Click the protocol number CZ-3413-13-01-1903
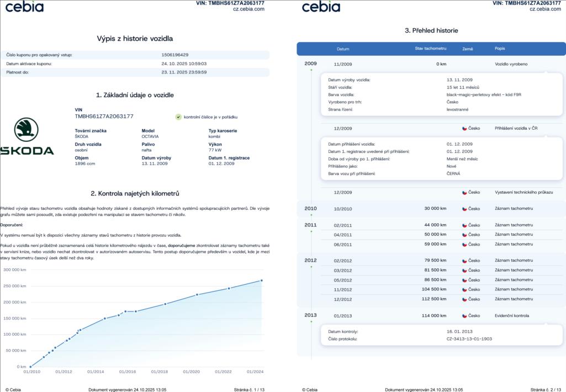Screen dimensions: 566x392 tap(469, 339)
